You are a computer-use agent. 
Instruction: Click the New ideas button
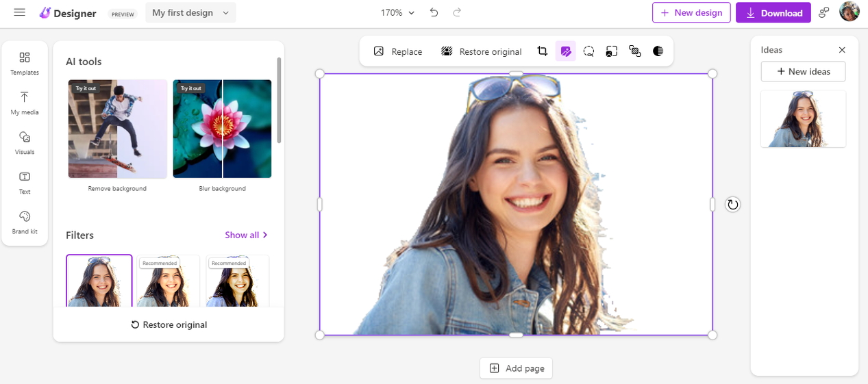[803, 71]
